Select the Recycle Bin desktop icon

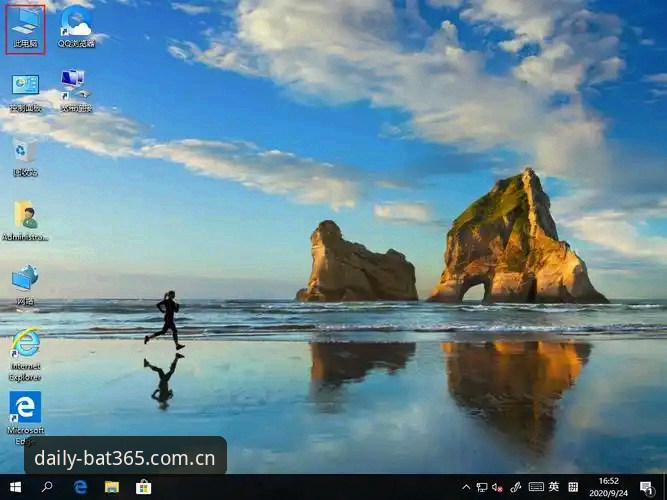25,157
